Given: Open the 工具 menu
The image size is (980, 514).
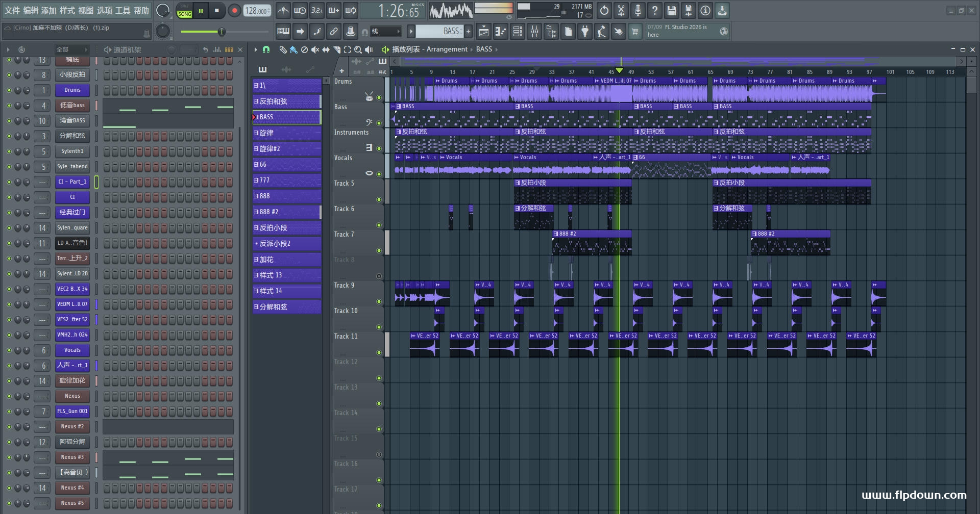Looking at the screenshot, I should coord(123,10).
